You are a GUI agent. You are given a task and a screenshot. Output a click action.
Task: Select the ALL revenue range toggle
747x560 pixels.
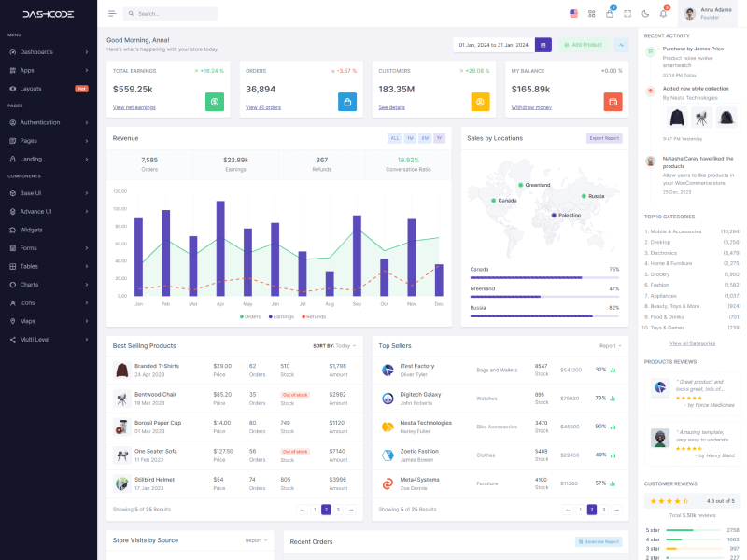pyautogui.click(x=395, y=138)
